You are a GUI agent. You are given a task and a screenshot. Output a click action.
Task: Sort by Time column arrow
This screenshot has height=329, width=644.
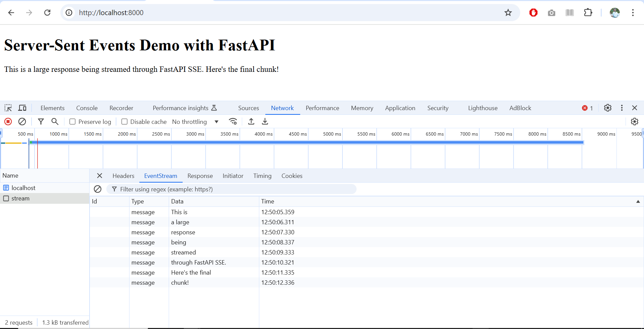click(638, 201)
